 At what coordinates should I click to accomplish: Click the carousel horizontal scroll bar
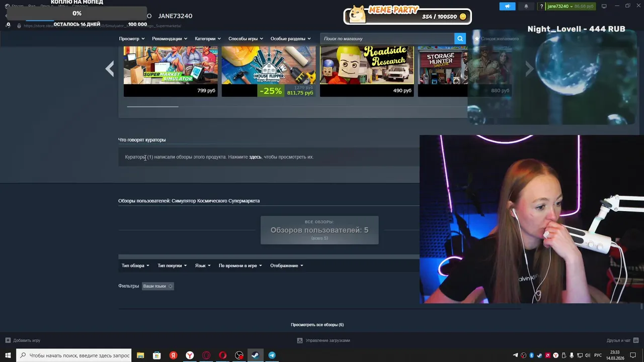click(152, 106)
